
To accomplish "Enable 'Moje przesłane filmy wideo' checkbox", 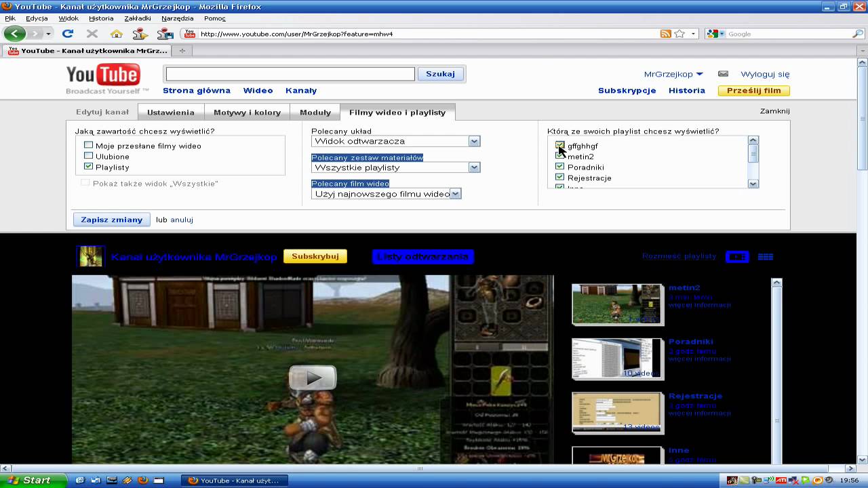I will (88, 145).
